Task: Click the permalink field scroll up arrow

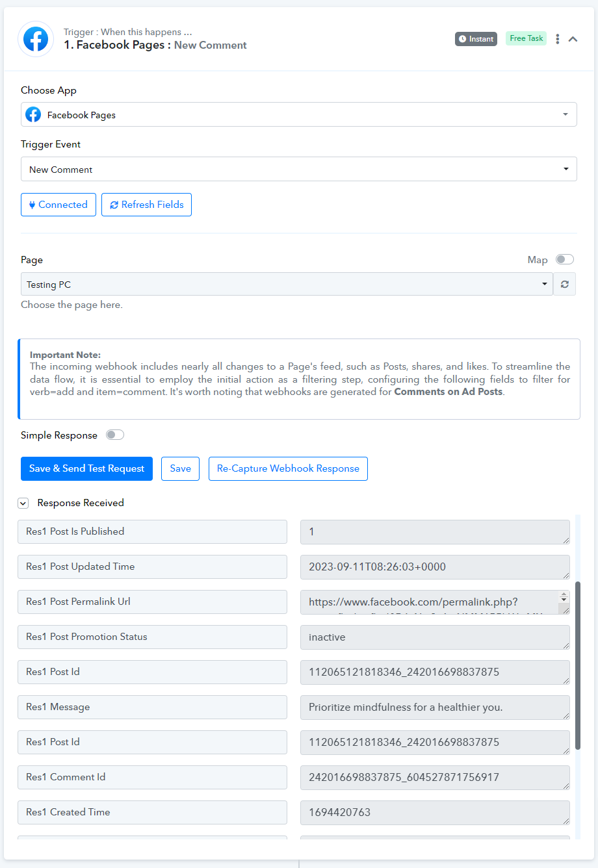Action: coord(564,594)
